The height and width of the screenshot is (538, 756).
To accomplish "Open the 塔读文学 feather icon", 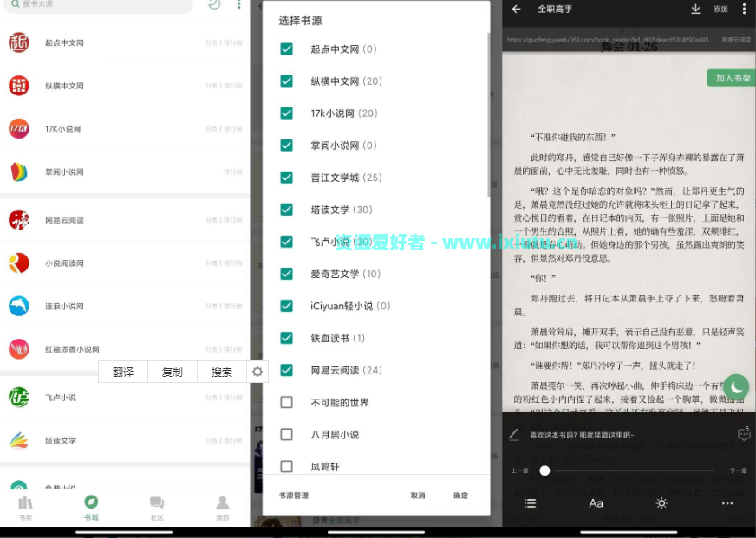I will click(19, 440).
